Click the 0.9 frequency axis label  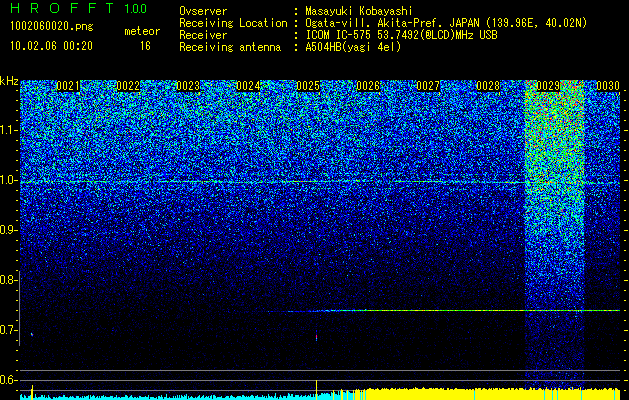point(8,230)
